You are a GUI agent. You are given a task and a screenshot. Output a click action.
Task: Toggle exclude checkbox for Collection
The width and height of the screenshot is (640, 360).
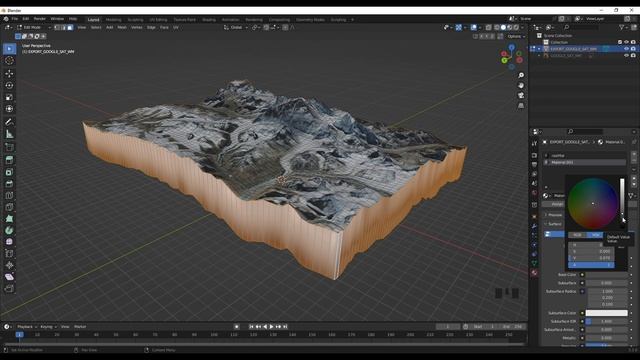620,42
